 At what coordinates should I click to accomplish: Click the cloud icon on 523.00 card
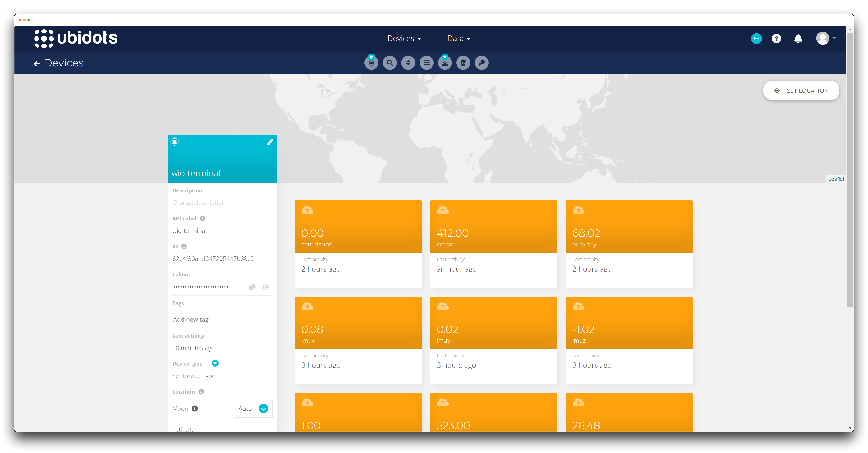coord(443,402)
